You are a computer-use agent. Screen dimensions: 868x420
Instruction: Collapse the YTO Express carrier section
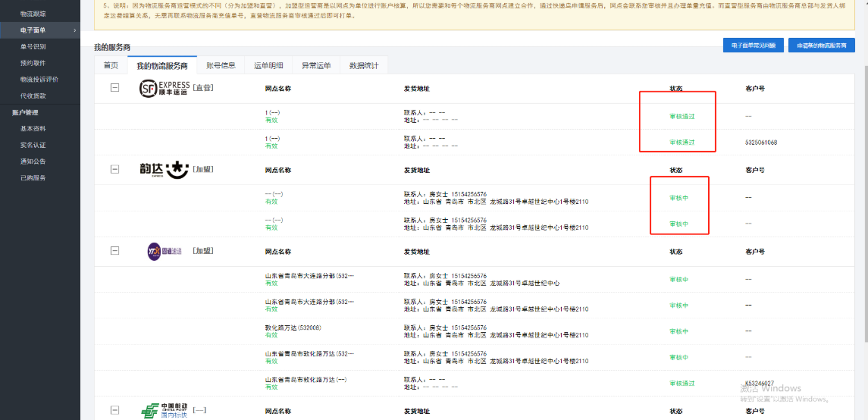point(115,250)
